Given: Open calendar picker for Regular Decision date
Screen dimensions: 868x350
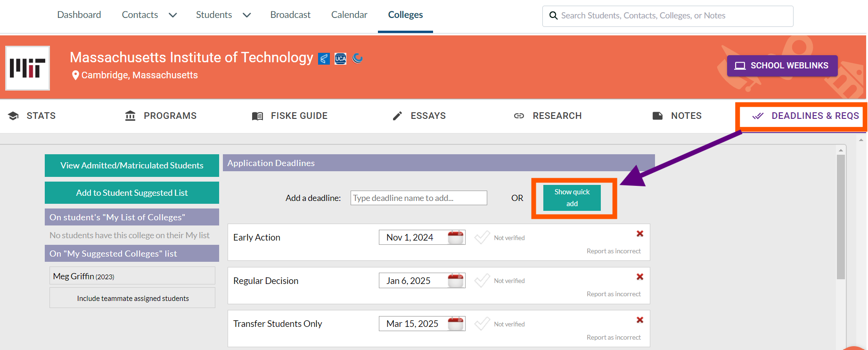Looking at the screenshot, I should [456, 281].
